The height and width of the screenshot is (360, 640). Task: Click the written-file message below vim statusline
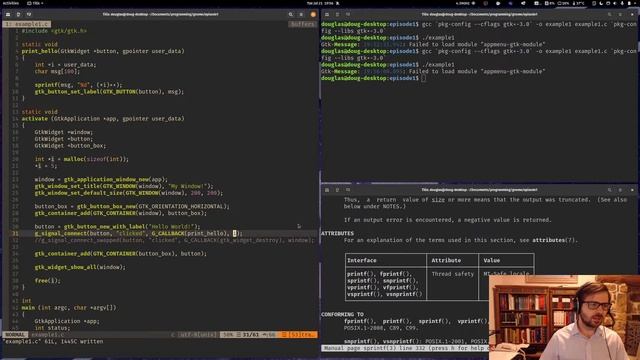53,342
